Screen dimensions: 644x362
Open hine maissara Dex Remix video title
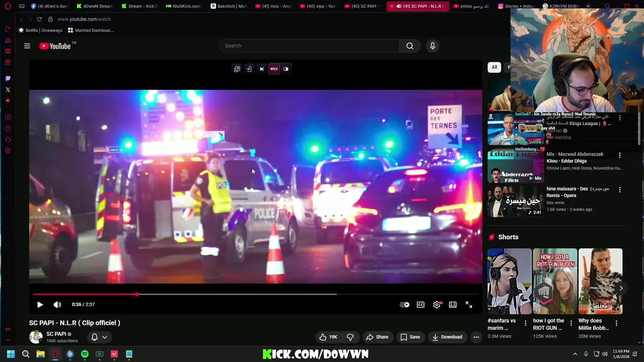pos(578,192)
